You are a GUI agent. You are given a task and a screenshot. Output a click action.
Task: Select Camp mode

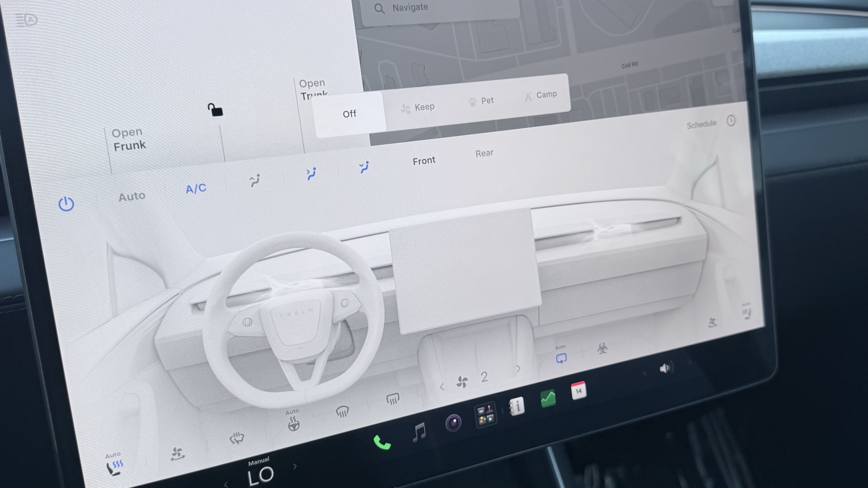540,96
